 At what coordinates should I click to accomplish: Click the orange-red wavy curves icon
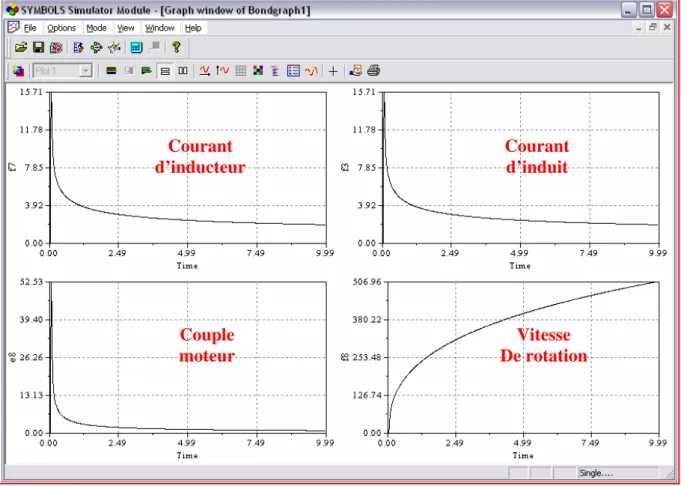(311, 71)
